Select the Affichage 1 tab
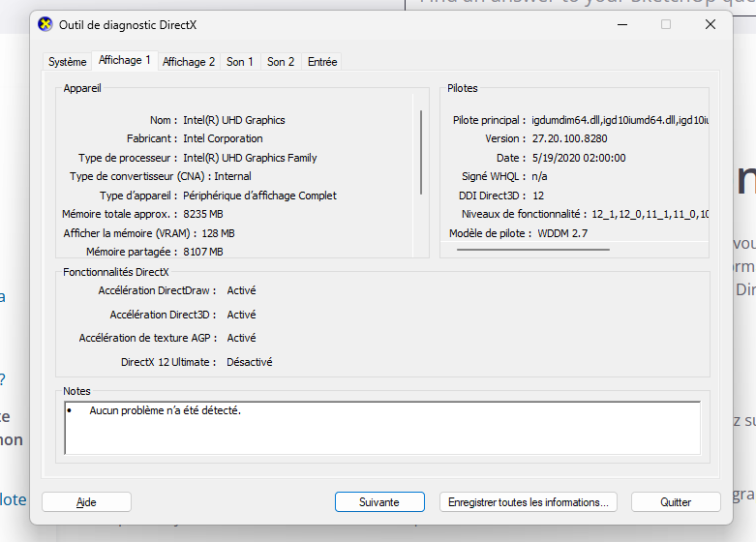756x542 pixels. [125, 60]
